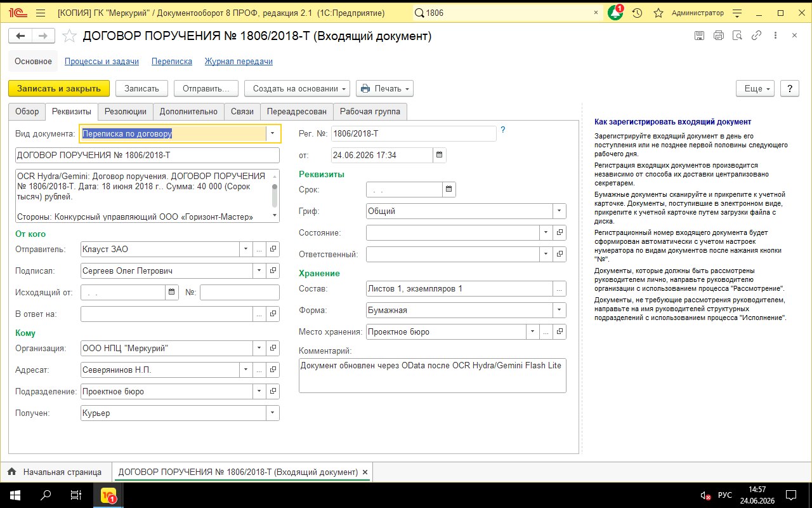
Task: Open the history clock icon
Action: point(638,13)
